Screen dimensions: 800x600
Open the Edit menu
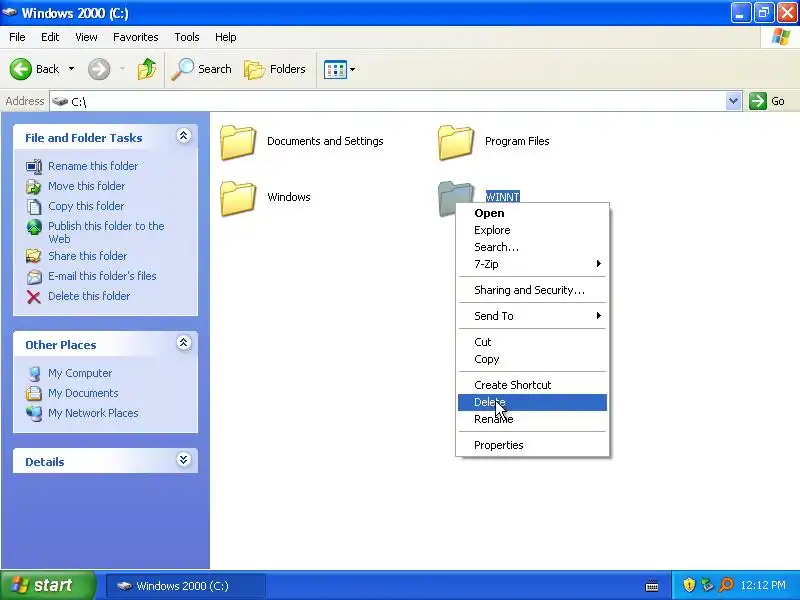click(x=50, y=37)
